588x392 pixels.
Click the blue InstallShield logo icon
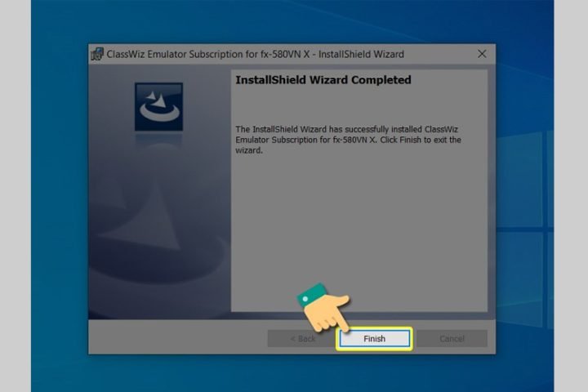[x=158, y=106]
